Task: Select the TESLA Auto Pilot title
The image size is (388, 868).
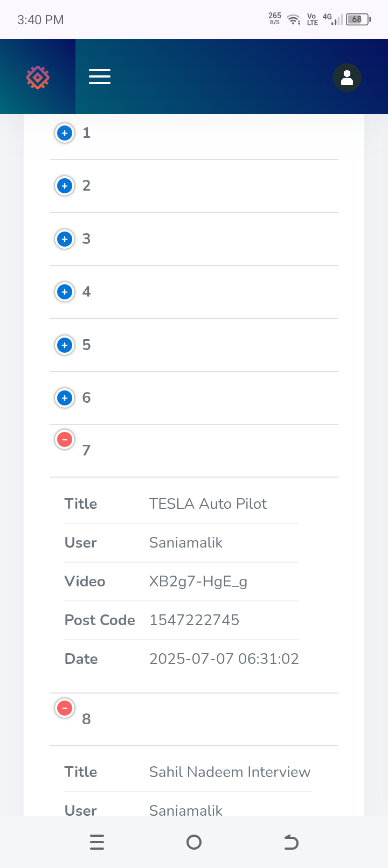Action: [208, 504]
